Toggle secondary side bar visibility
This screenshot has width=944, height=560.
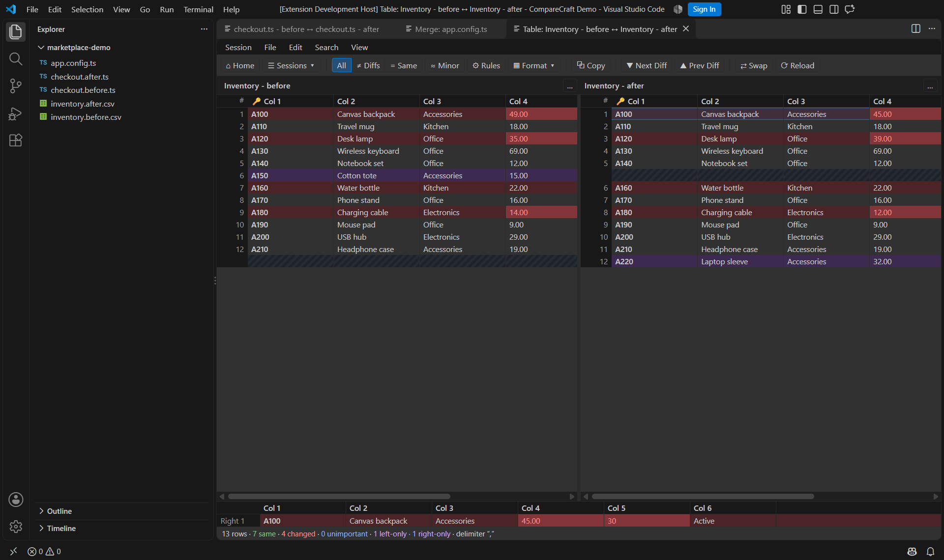click(834, 9)
